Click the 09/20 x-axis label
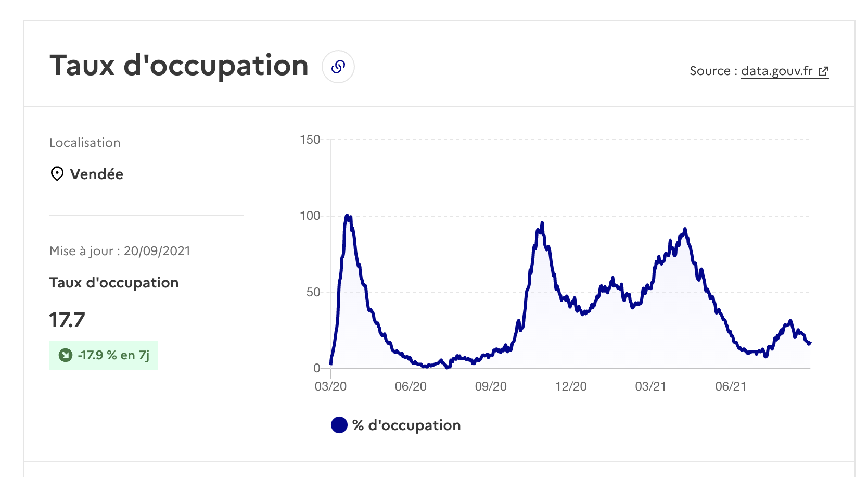The height and width of the screenshot is (477, 868). coord(491,386)
